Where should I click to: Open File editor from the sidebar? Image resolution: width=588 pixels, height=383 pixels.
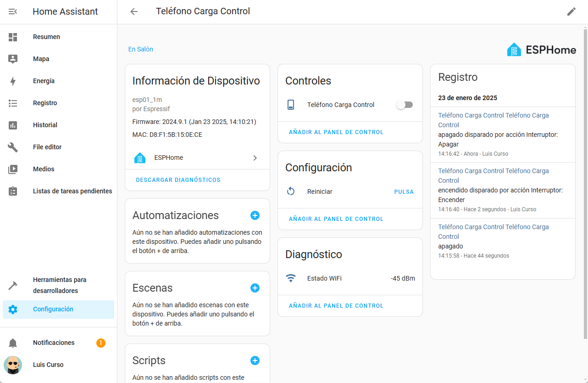47,147
